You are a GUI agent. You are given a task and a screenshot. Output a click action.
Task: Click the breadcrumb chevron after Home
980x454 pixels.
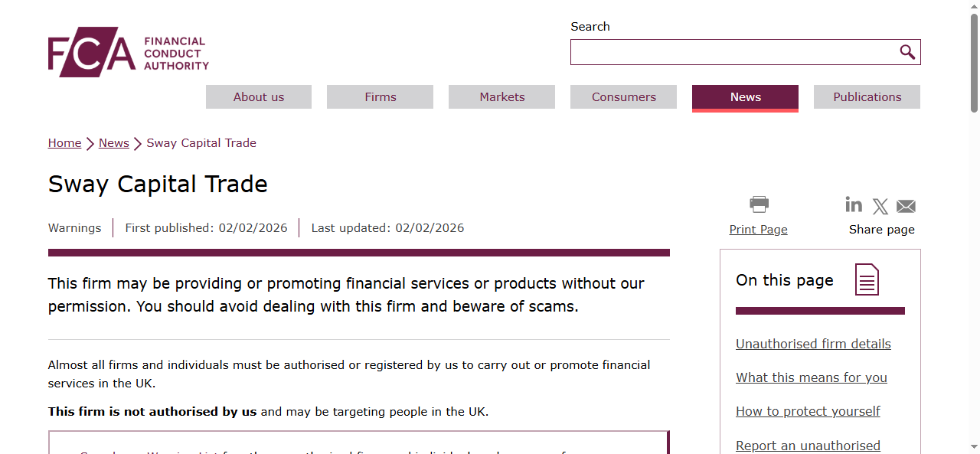point(88,143)
